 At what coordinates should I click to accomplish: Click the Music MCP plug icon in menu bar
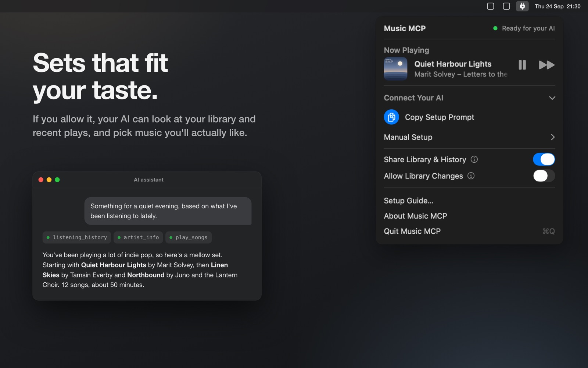(522, 6)
